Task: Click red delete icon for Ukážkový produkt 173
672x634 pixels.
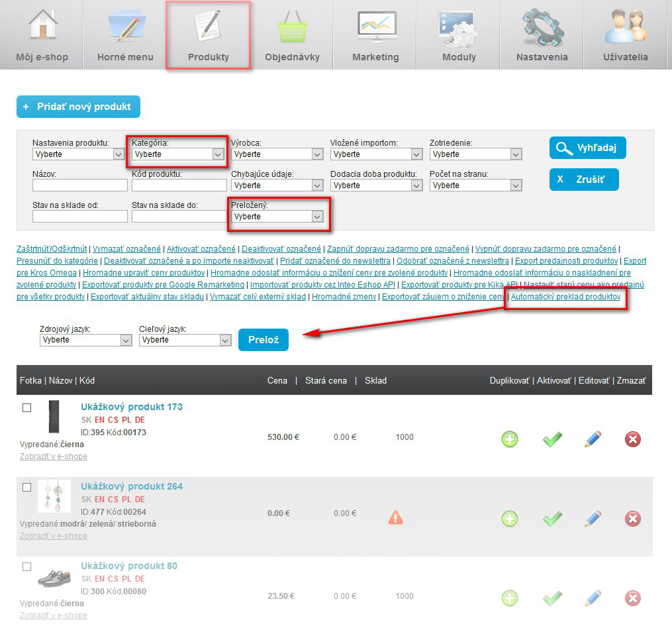Action: [633, 439]
